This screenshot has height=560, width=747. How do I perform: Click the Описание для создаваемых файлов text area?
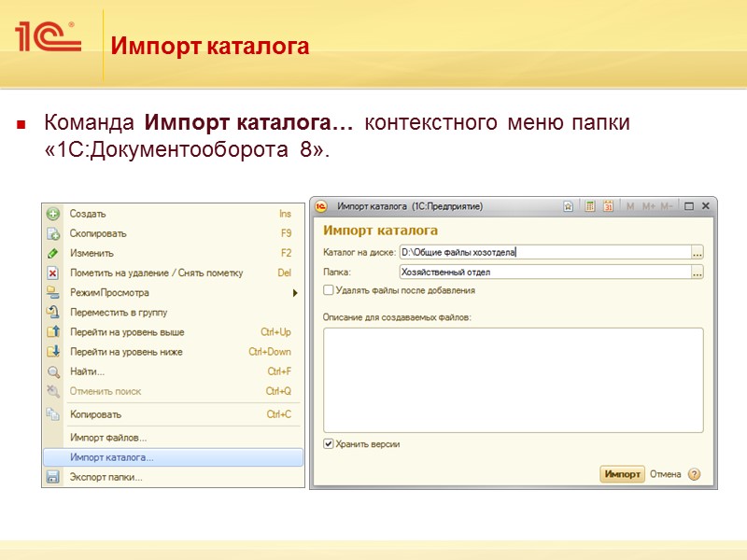(513, 380)
